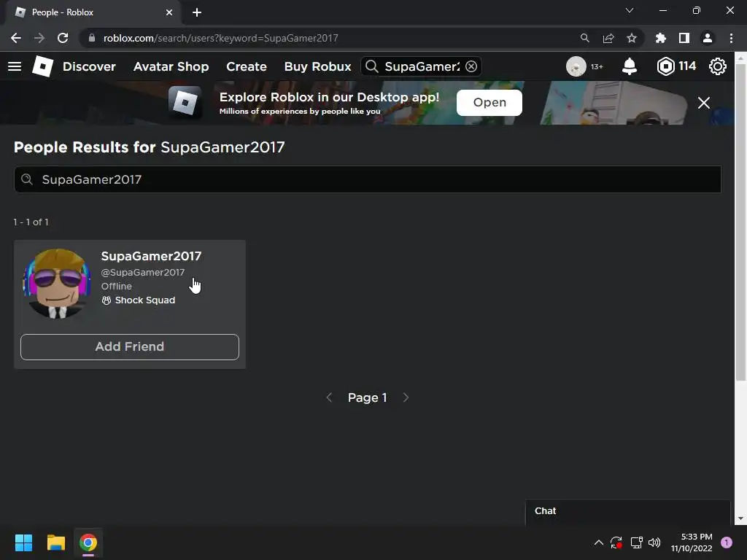Image resolution: width=747 pixels, height=560 pixels.
Task: Click the Offline status text
Action: point(116,286)
